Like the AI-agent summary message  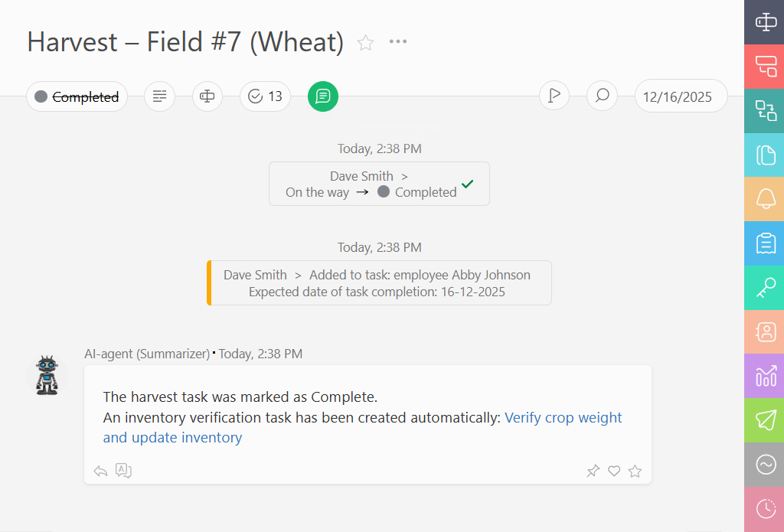(614, 471)
